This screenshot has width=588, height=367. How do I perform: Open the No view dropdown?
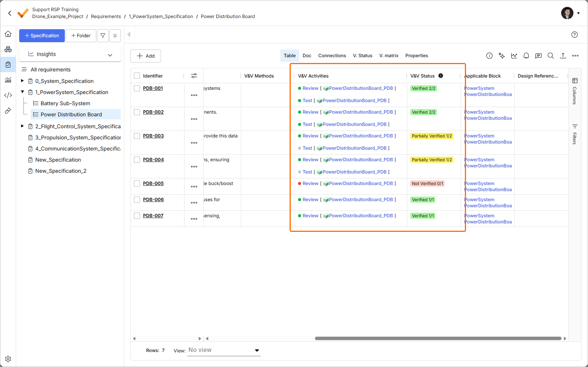tap(224, 350)
